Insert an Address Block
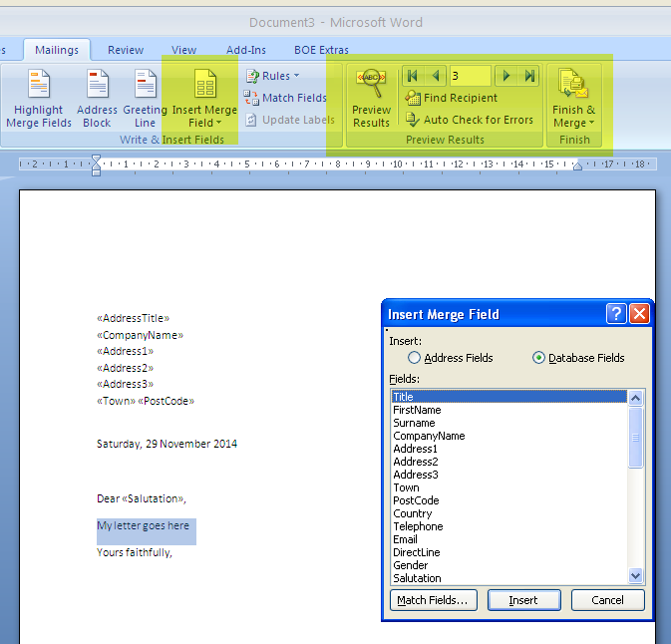671x644 pixels. point(97,99)
